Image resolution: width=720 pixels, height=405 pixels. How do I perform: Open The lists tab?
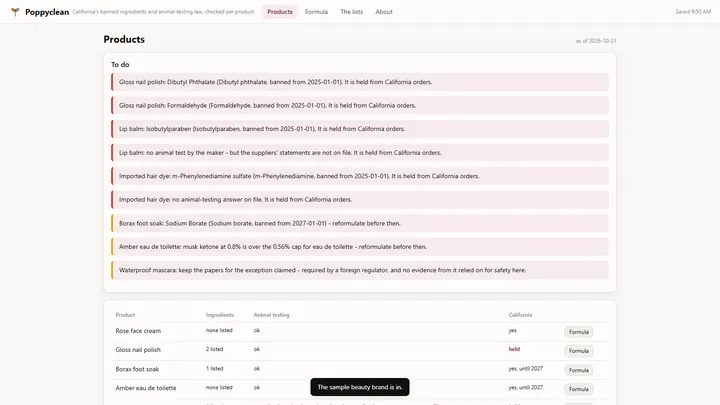point(351,12)
